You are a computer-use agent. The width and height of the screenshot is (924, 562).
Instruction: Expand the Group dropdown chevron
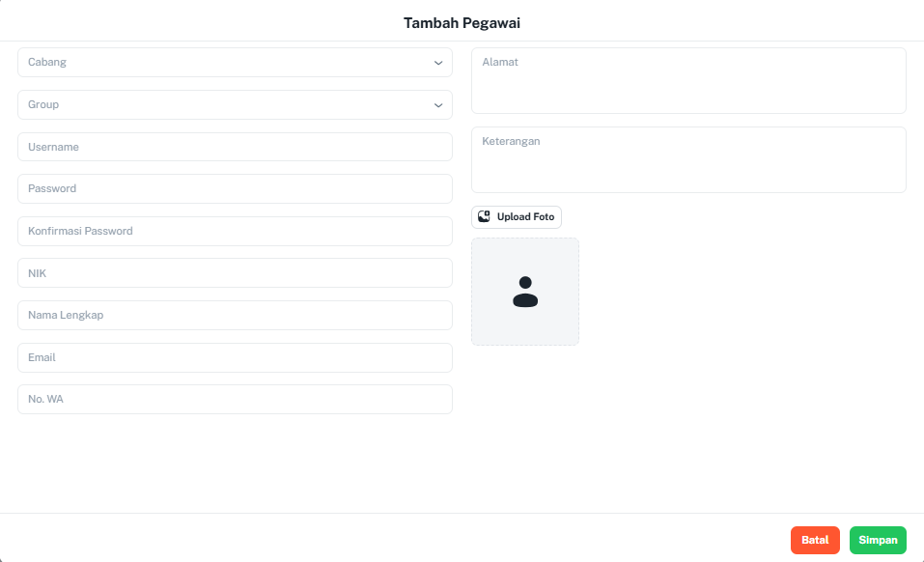coord(437,105)
